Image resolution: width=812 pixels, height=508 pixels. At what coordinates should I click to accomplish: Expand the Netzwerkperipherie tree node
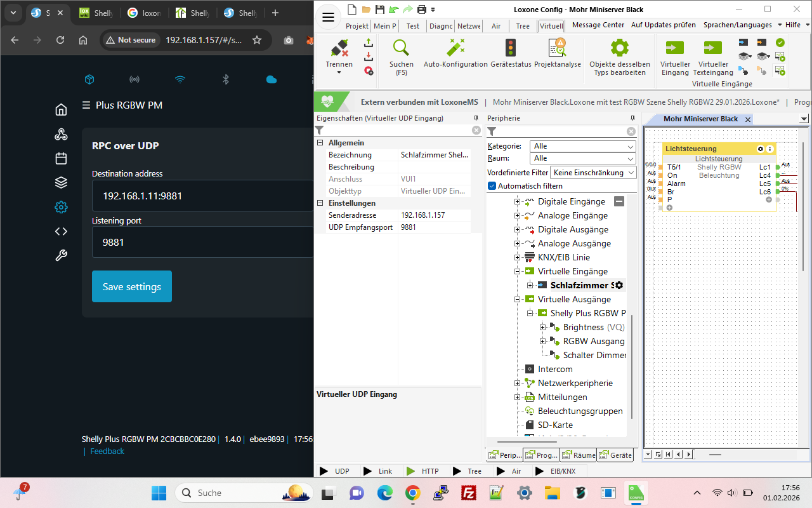pos(517,384)
